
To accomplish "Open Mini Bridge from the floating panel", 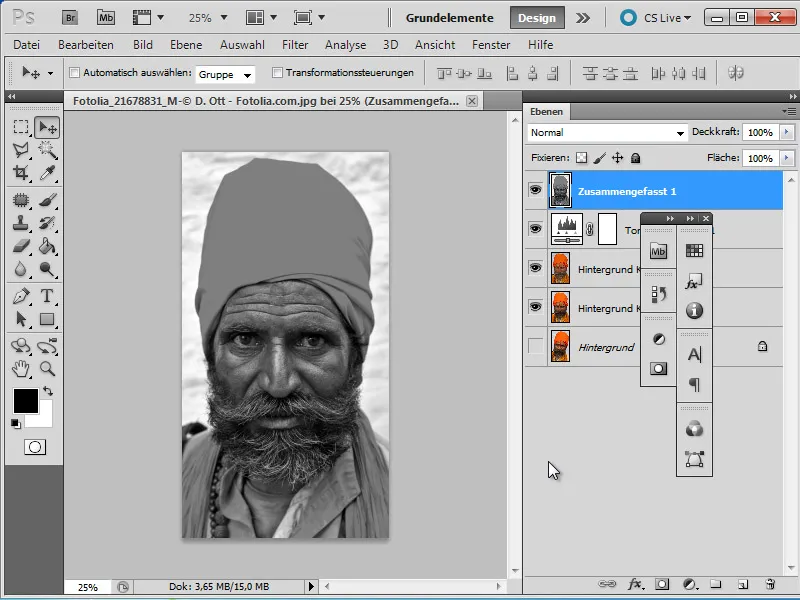I will pos(658,251).
